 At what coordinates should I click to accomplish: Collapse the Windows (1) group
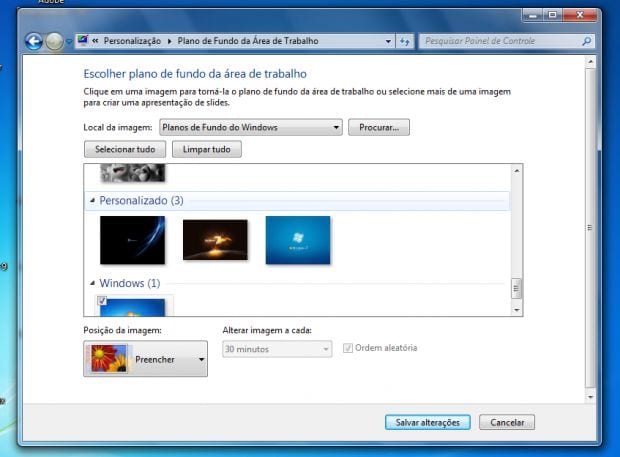[x=92, y=283]
